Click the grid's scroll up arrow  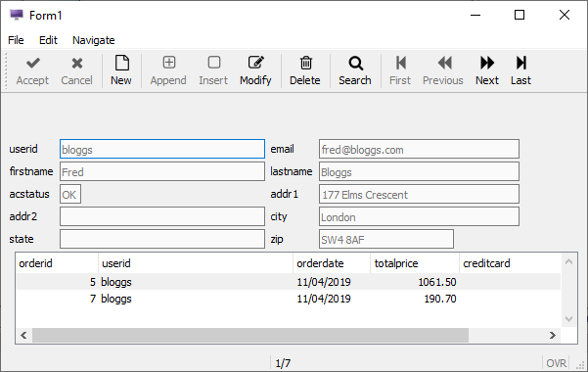(x=568, y=261)
